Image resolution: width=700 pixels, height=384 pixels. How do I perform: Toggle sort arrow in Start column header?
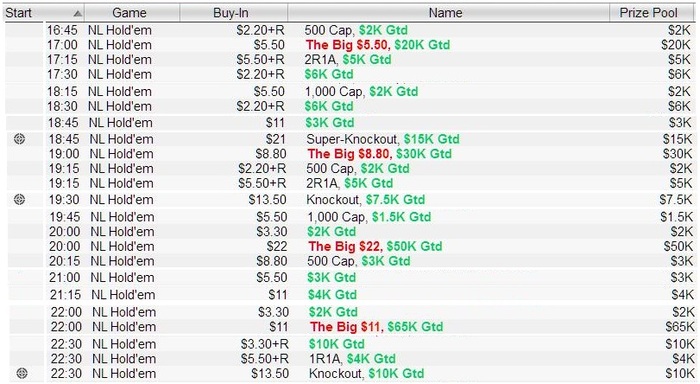78,13
